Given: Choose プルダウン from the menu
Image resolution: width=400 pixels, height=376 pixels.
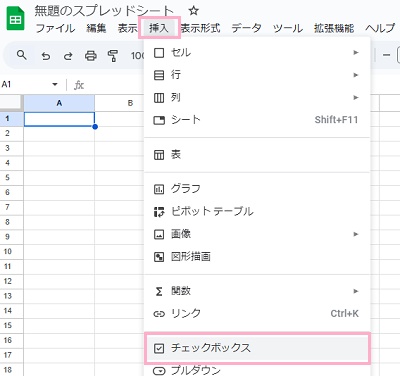Looking at the screenshot, I should click(x=257, y=370).
